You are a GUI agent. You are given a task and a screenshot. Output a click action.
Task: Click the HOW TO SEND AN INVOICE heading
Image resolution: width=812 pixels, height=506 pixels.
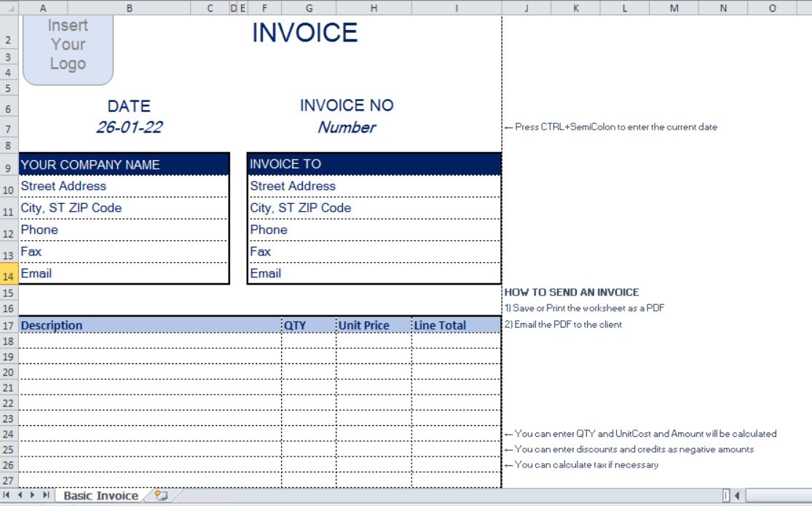point(572,292)
